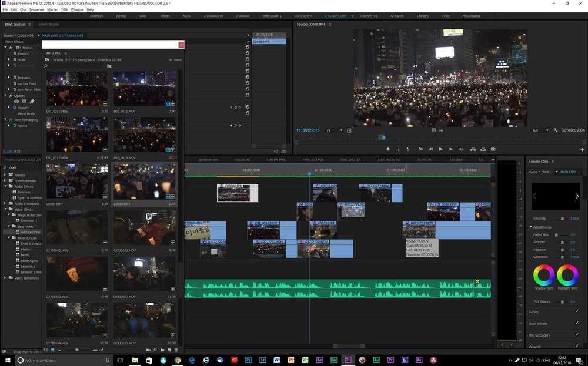The height and width of the screenshot is (366, 588).
Task: Open the Fit zoom level dropdown
Action: (334, 130)
